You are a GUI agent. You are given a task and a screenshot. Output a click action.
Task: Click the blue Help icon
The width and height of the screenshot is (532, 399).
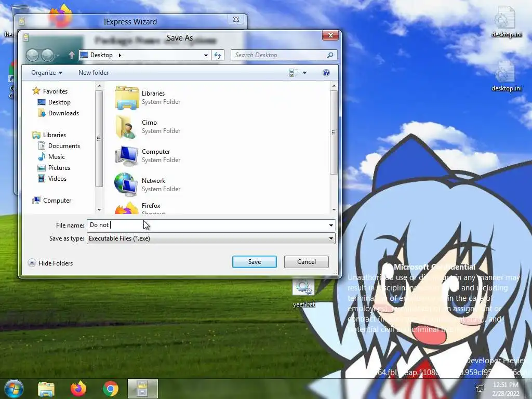point(326,73)
